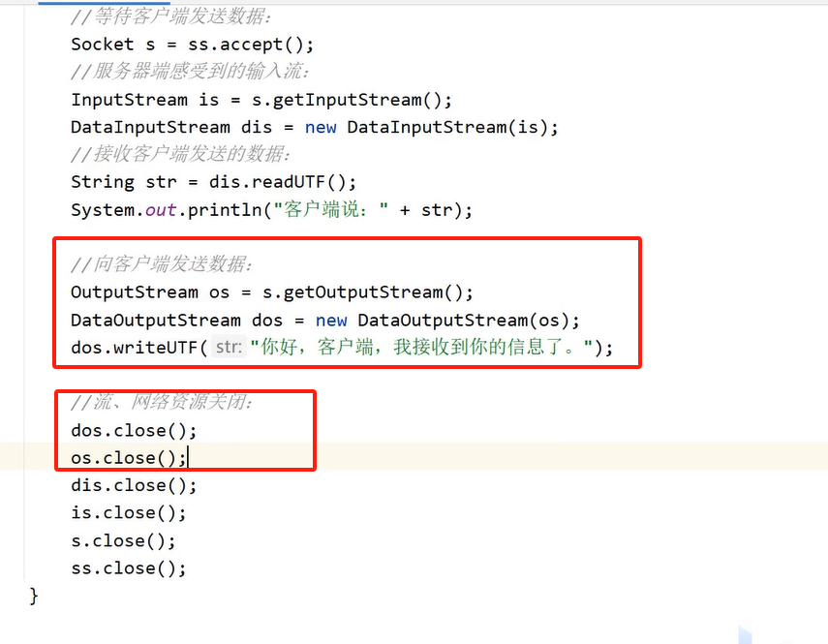Place cursor on 'dos.close();' line
The height and width of the screenshot is (644, 828).
pos(135,431)
